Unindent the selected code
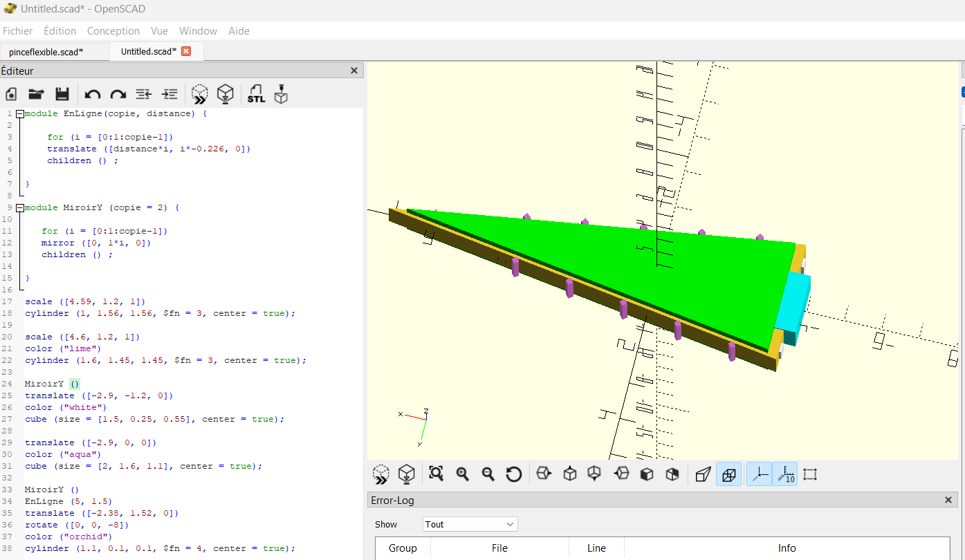Screen dimensions: 965x560 coord(144,94)
